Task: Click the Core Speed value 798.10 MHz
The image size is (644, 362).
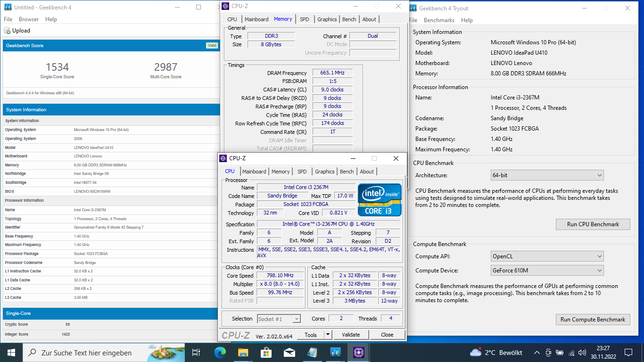Action: click(280, 276)
